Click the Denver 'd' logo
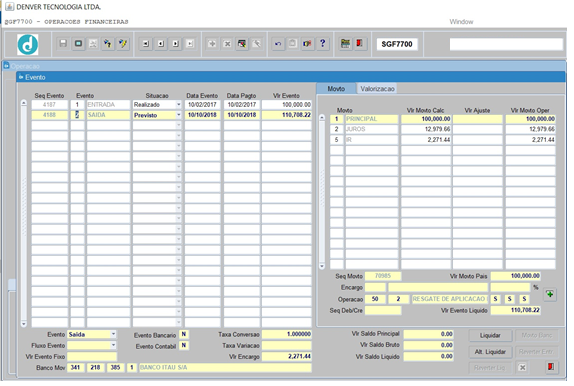 [28, 44]
